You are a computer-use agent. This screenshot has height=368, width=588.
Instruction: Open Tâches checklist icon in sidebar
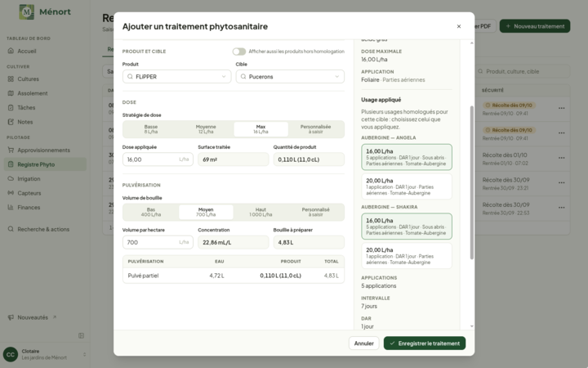click(11, 107)
